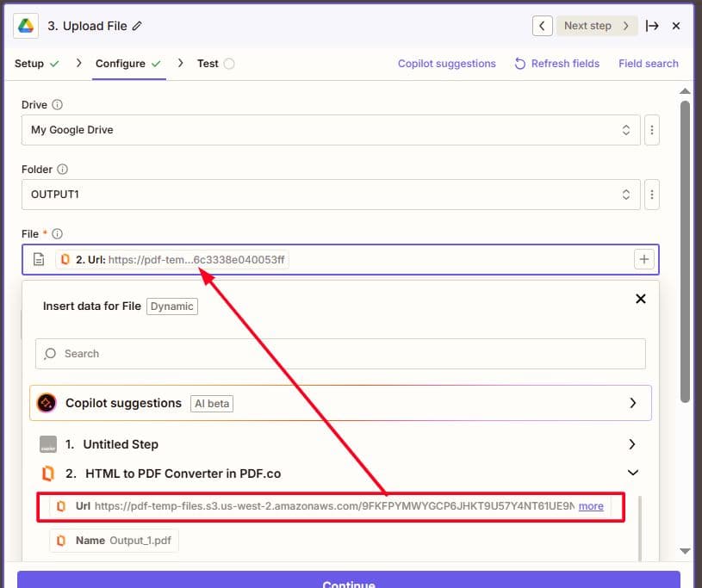702x588 pixels.
Task: Close the Insert data panel
Action: click(640, 299)
